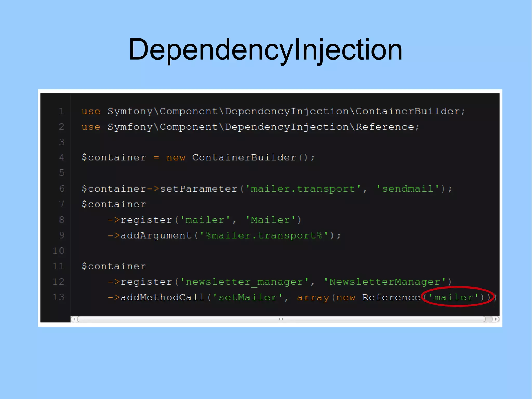Click line number 10 in the gutter
Image resolution: width=532 pixels, height=399 pixels.
click(58, 251)
